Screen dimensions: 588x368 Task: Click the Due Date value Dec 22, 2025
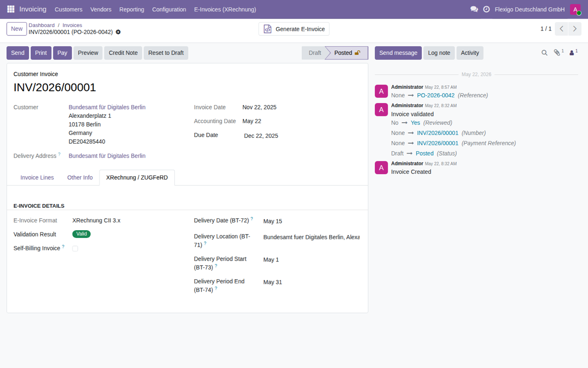click(261, 136)
